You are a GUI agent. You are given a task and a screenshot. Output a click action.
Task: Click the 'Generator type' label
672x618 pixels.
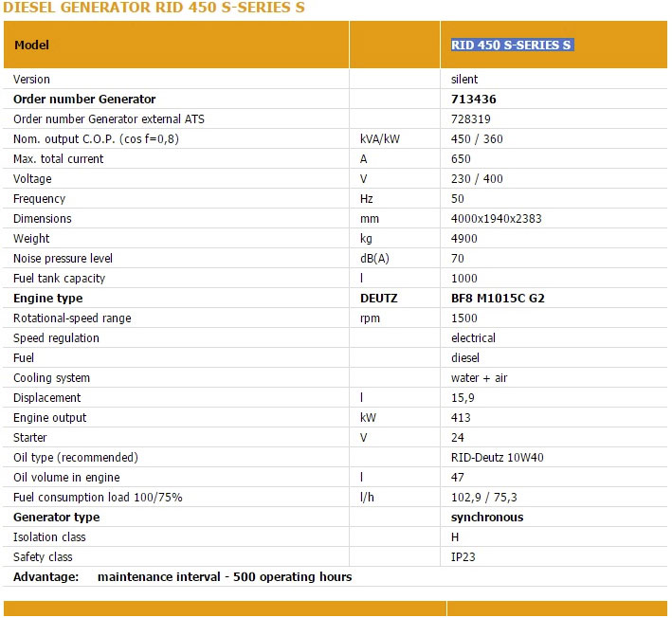tap(57, 518)
